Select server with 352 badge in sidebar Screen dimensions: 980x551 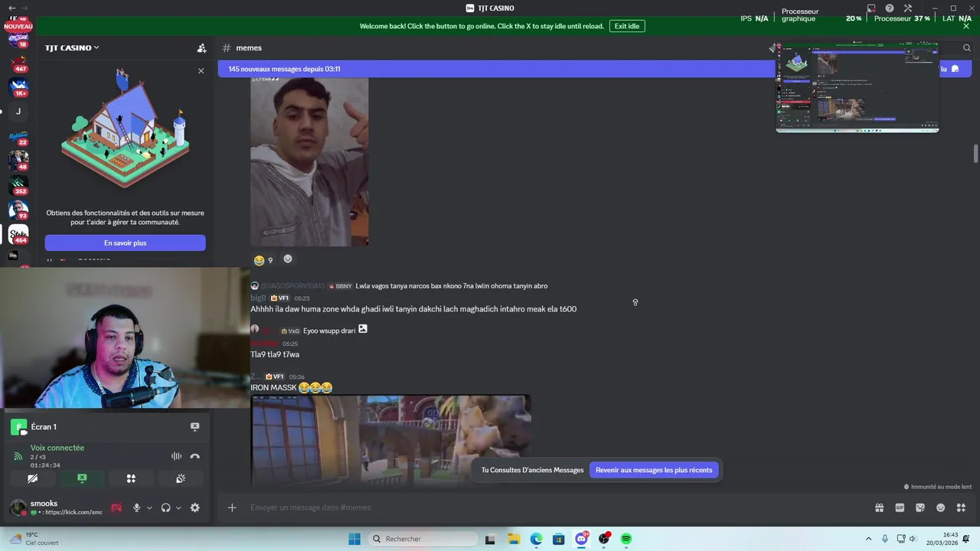pos(18,184)
